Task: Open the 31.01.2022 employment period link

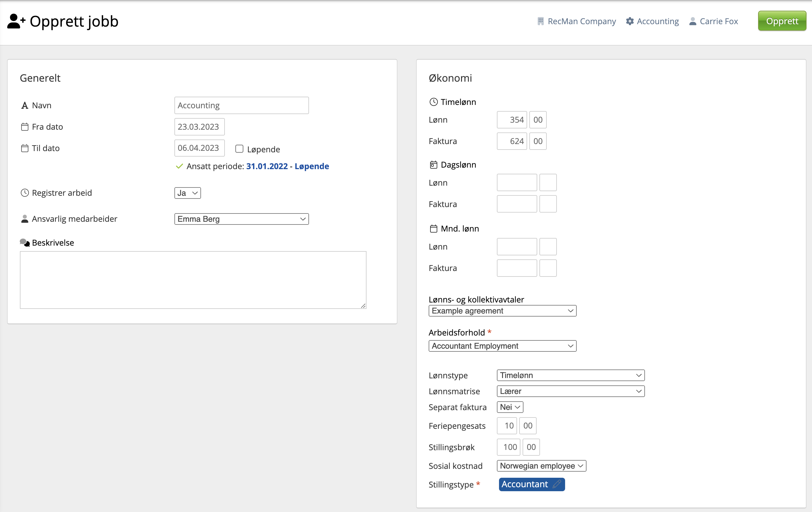Action: (x=267, y=166)
